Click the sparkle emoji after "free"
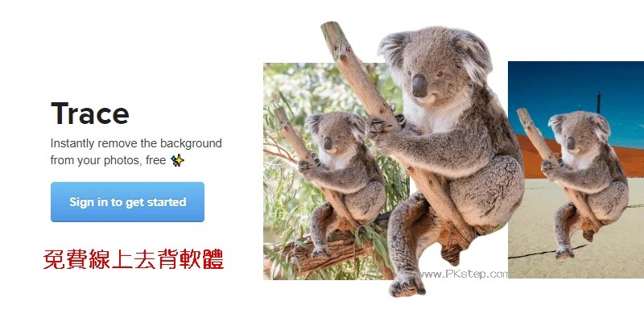 (x=177, y=160)
